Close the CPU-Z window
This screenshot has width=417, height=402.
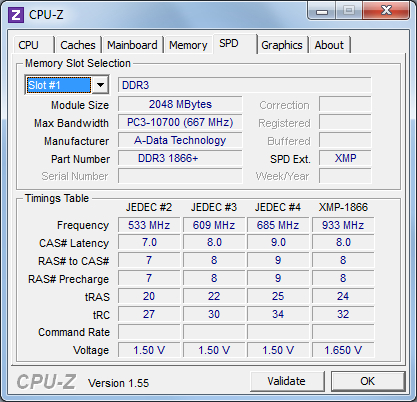(x=386, y=11)
